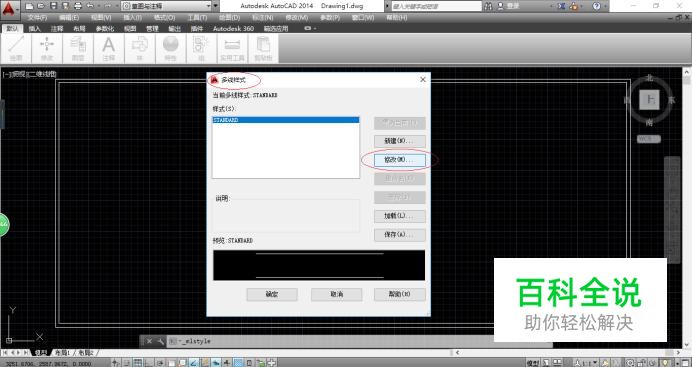Expand the 组 group ribbon panel

point(201,49)
